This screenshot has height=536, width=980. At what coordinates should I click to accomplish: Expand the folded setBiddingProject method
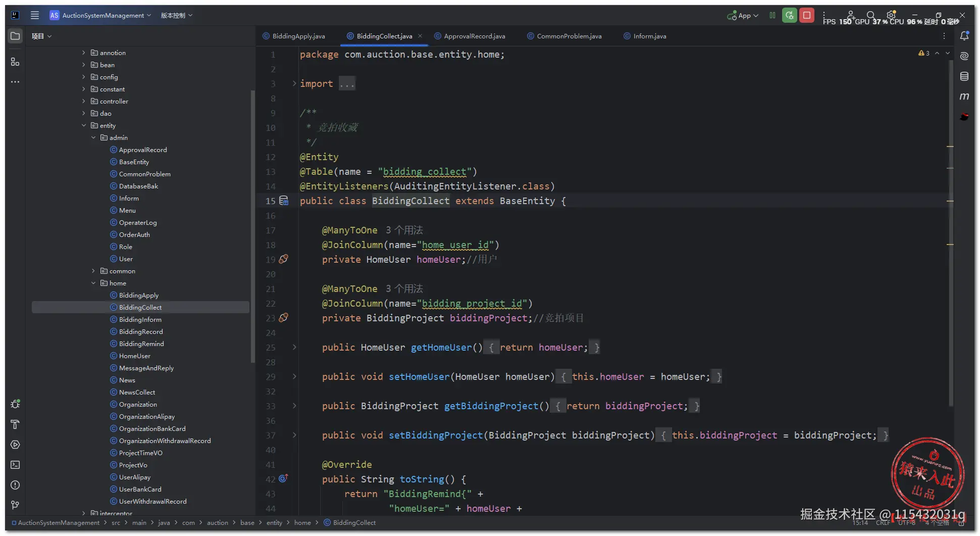[x=294, y=435]
